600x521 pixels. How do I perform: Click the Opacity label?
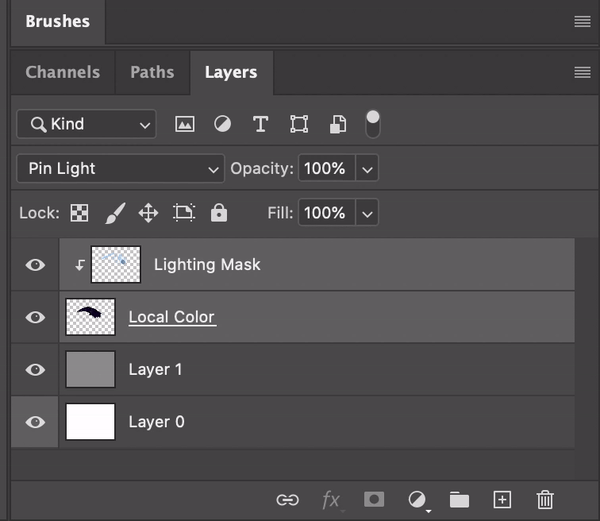point(262,169)
